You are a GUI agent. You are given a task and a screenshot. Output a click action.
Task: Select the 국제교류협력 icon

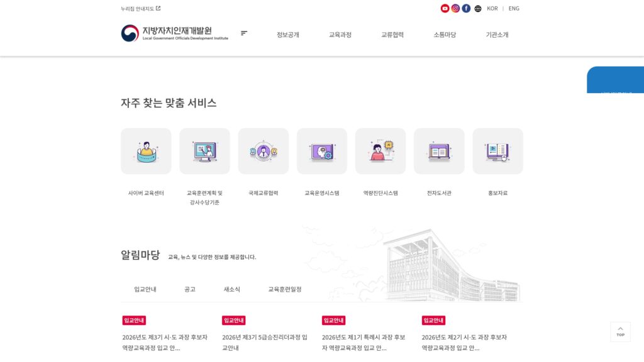(263, 150)
